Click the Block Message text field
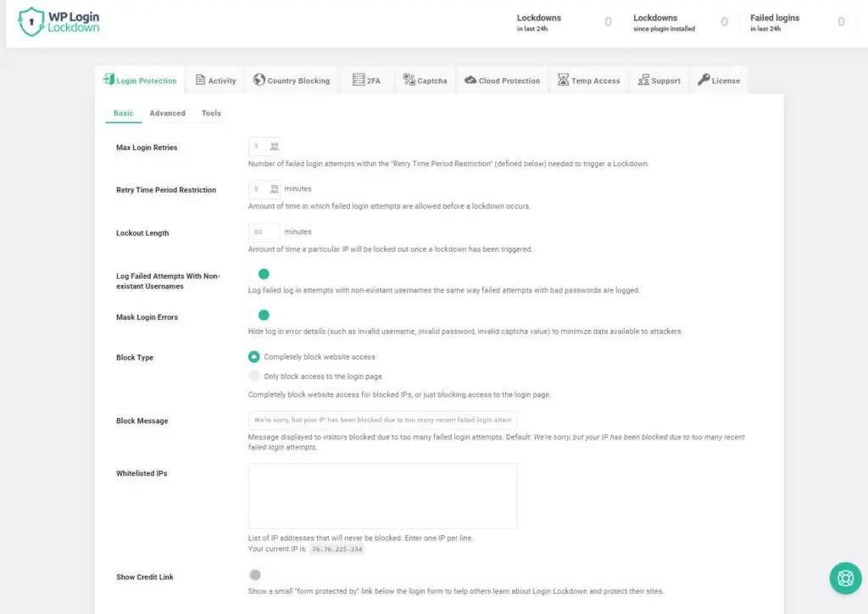Screen dimensions: 868x614 coord(382,420)
